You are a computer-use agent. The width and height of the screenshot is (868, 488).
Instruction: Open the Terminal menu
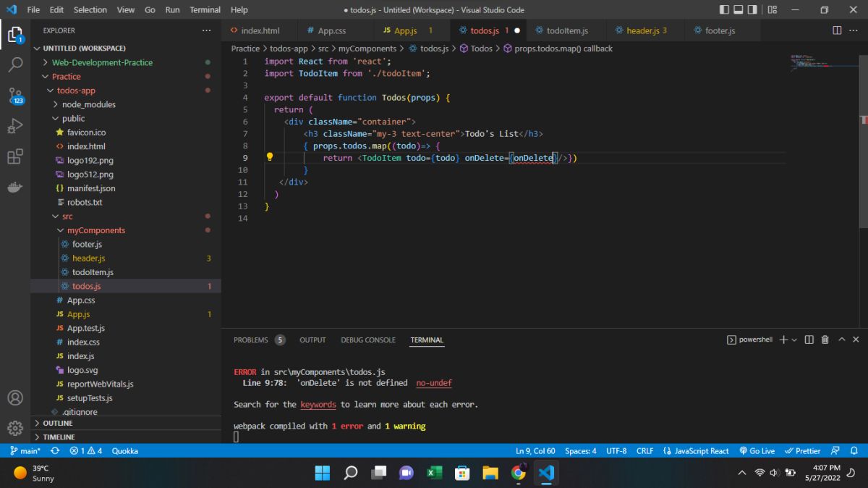(x=205, y=10)
